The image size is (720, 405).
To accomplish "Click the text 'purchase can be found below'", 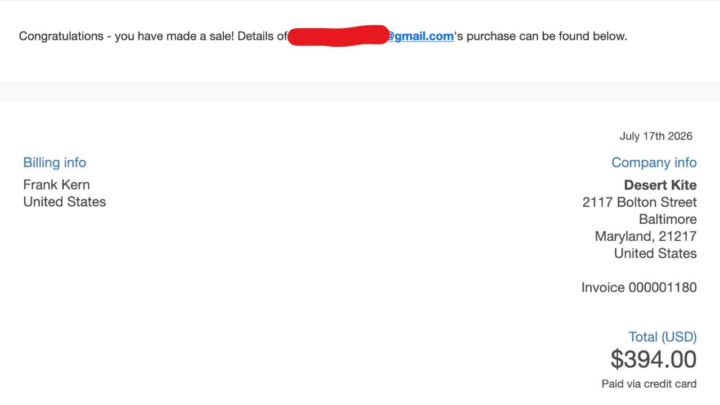I will 546,36.
